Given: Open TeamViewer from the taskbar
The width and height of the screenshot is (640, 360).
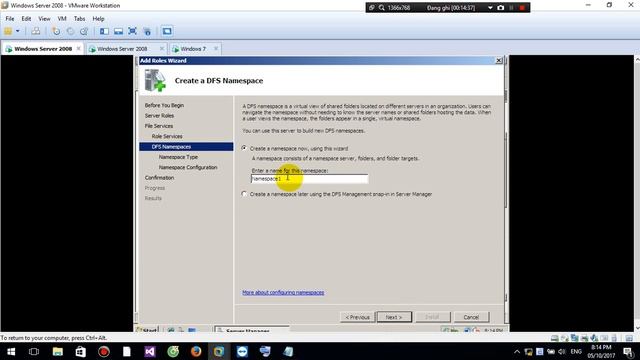Looking at the screenshot, I should (242, 351).
